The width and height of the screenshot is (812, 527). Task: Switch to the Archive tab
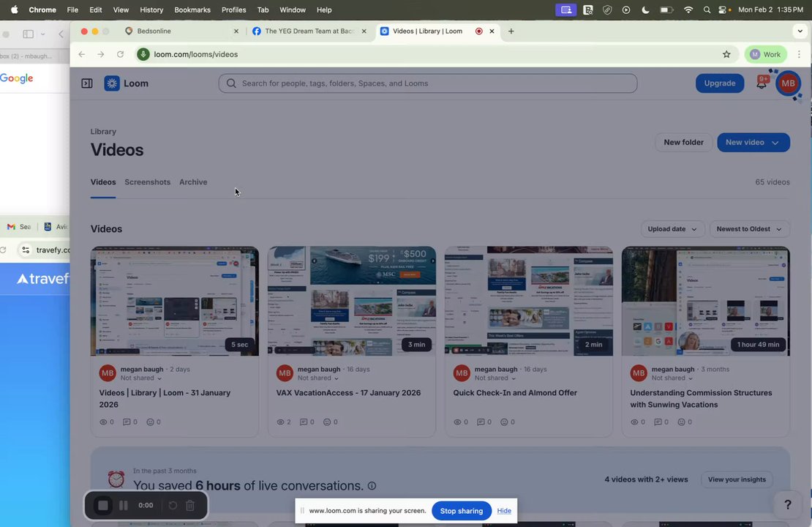pyautogui.click(x=193, y=182)
